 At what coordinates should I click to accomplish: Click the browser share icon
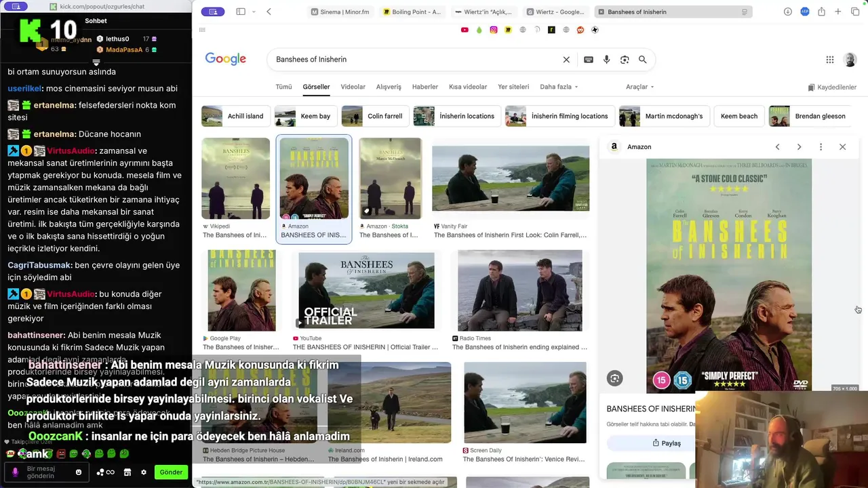tap(821, 12)
